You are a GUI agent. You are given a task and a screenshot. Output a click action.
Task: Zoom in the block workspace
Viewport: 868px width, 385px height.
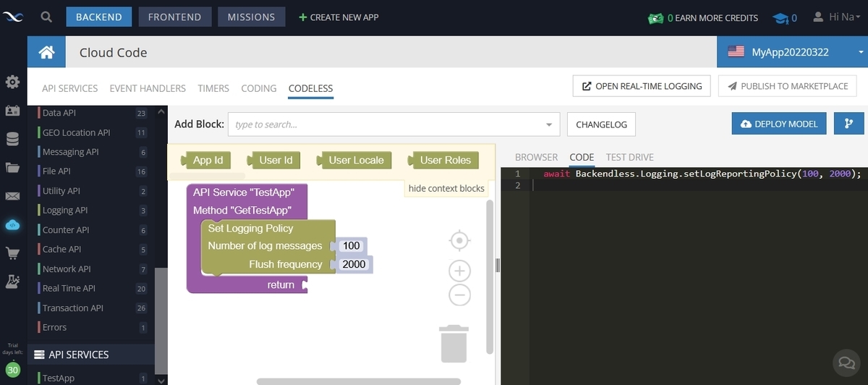click(460, 271)
